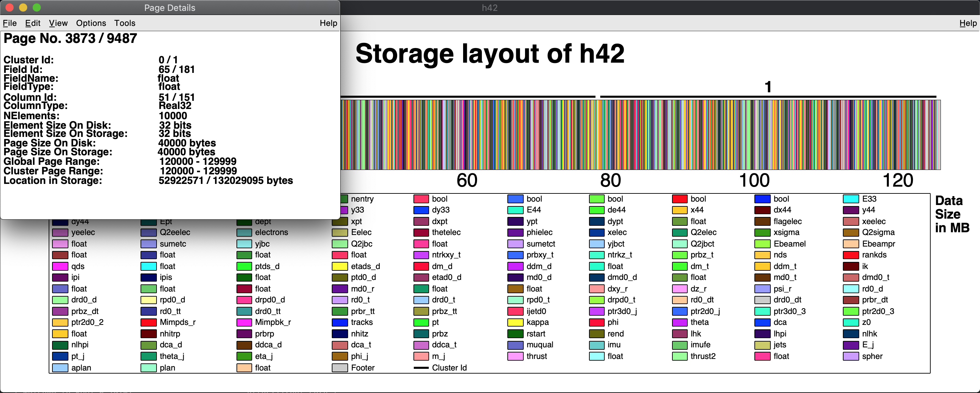Click the Column Id value '51 / 151'
The image size is (980, 393).
177,97
